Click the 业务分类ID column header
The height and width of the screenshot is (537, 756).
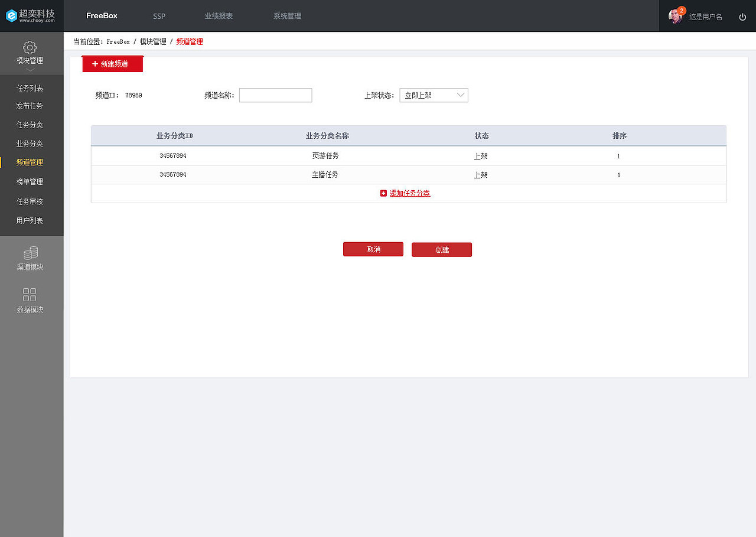[175, 136]
